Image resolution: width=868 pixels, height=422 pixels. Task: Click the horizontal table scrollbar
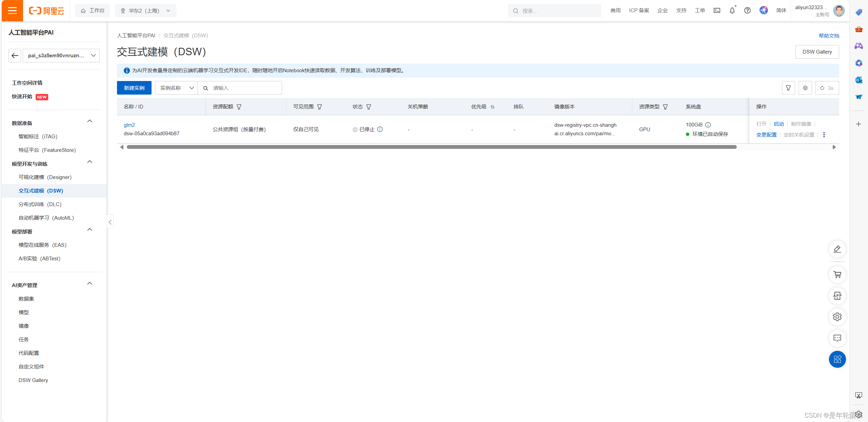click(x=432, y=147)
